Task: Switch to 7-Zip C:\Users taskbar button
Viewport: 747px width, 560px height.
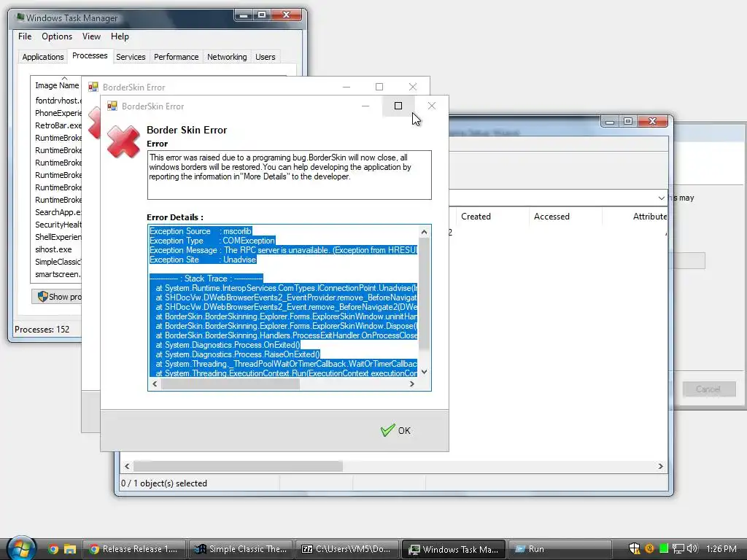Action: (x=347, y=549)
